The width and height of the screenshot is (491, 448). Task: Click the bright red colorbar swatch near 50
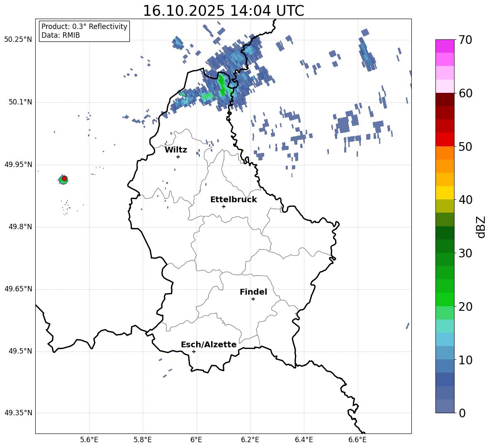click(x=445, y=140)
